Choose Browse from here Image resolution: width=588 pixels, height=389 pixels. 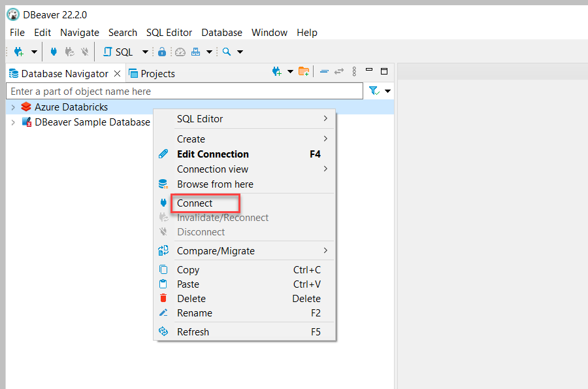[244, 184]
